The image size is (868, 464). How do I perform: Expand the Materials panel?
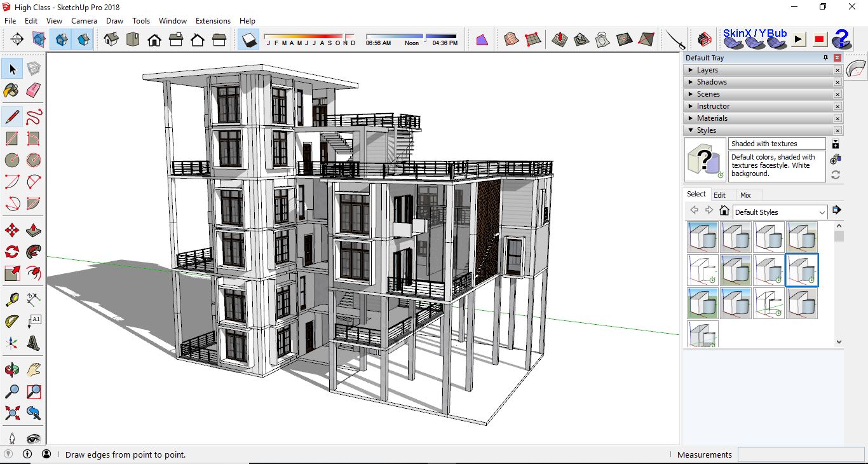(712, 118)
